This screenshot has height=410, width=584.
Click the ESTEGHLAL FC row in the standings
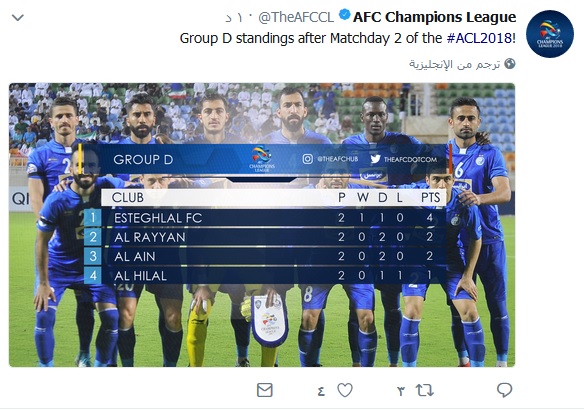point(264,217)
